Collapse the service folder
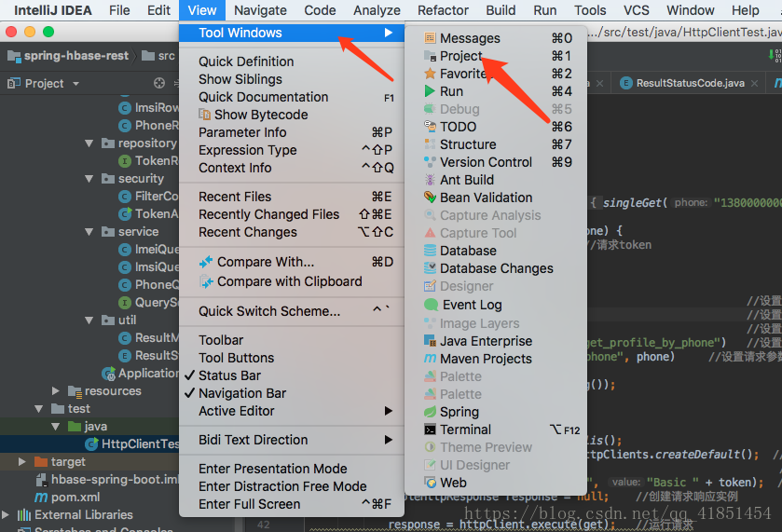The width and height of the screenshot is (782, 532). coord(89,231)
